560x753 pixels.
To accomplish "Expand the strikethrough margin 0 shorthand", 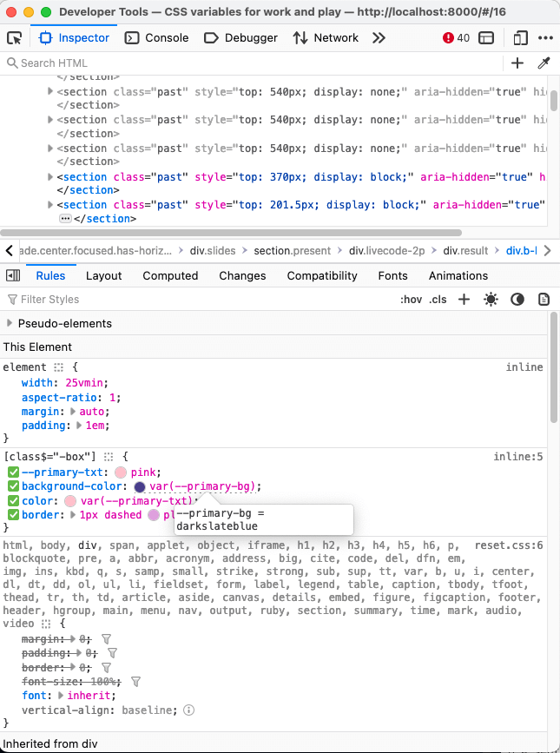I will 73,639.
